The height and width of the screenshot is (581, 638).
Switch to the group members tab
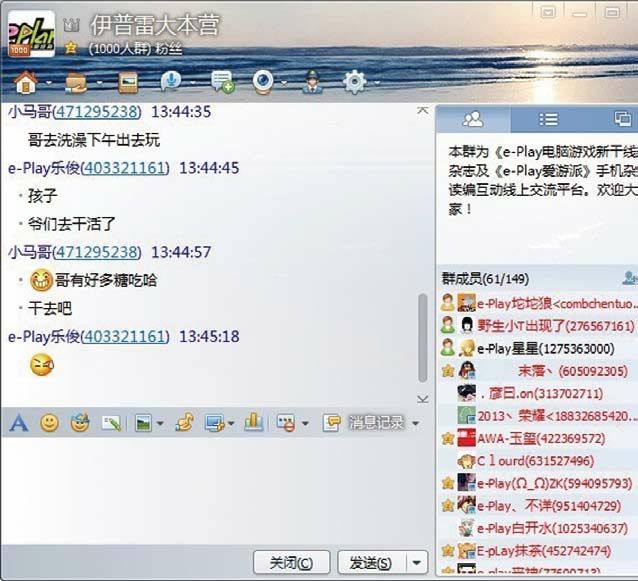(473, 119)
